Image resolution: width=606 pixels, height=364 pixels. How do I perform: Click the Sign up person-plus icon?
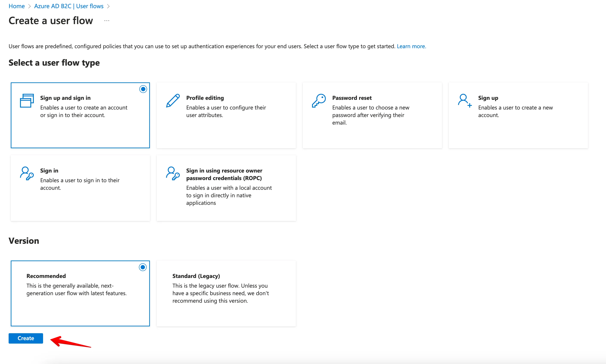464,100
